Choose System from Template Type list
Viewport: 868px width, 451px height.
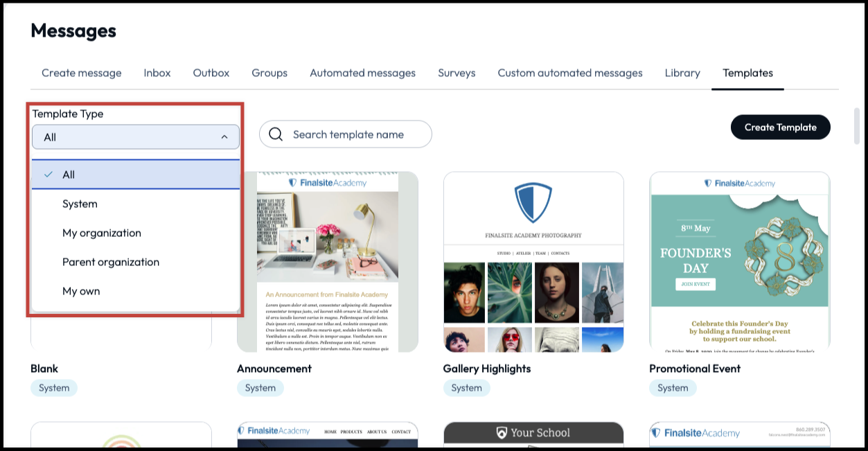pos(80,204)
